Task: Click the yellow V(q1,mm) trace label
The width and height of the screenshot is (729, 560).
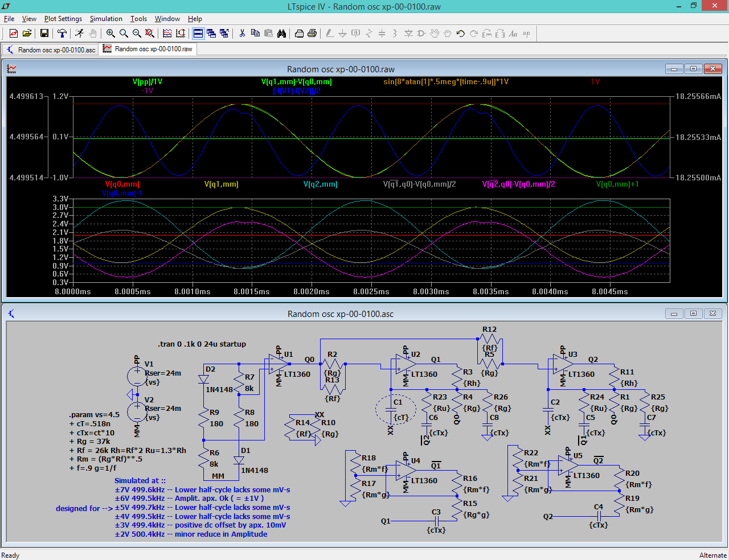Action: click(x=222, y=184)
